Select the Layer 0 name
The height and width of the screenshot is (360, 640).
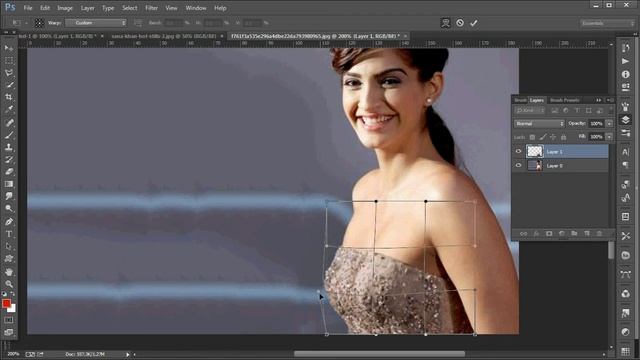pos(555,166)
